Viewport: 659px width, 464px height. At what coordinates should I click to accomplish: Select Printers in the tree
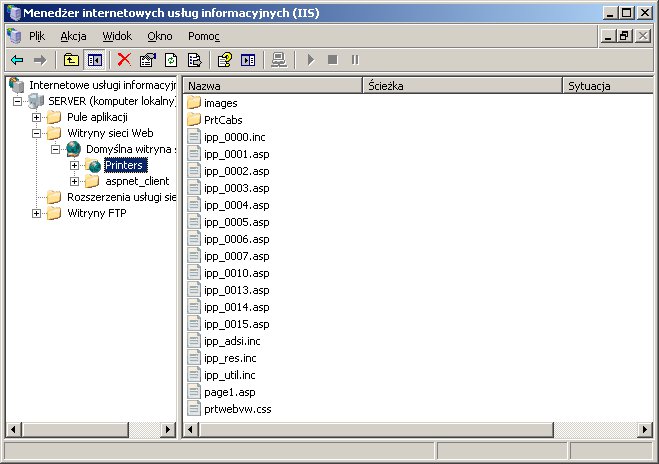pyautogui.click(x=124, y=165)
